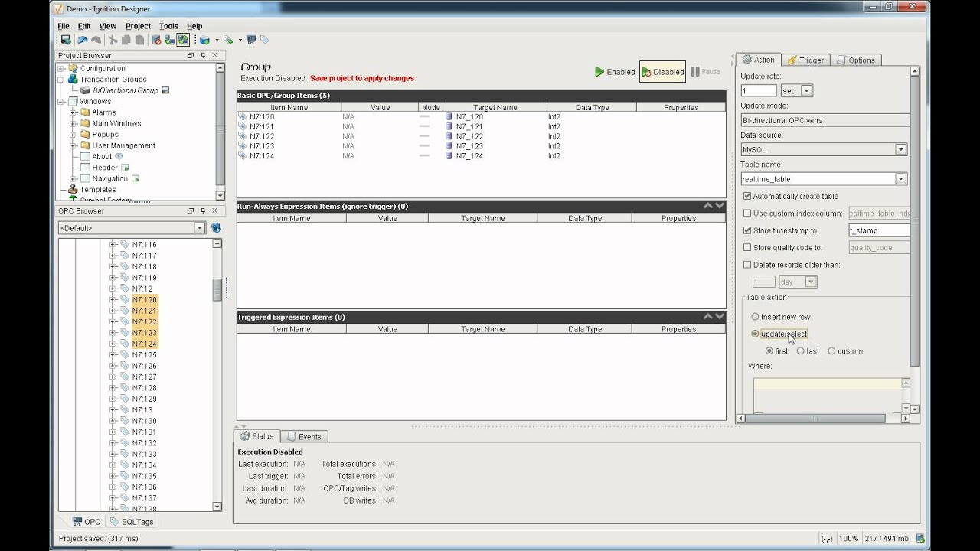Collapse the Run-Always Expression Items section
Screen dimensions: 980x551
tap(708, 206)
